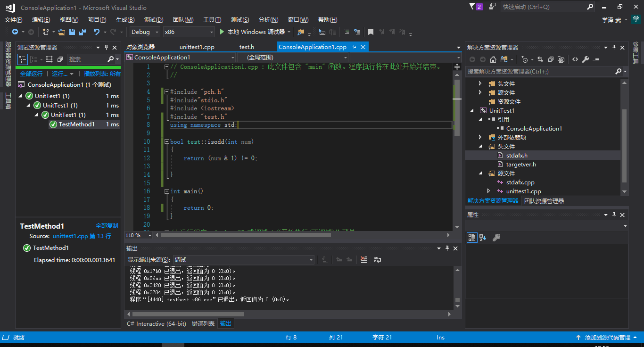Click the Save All toolbar icon
Image resolution: width=644 pixels, height=347 pixels.
pyautogui.click(x=83, y=32)
